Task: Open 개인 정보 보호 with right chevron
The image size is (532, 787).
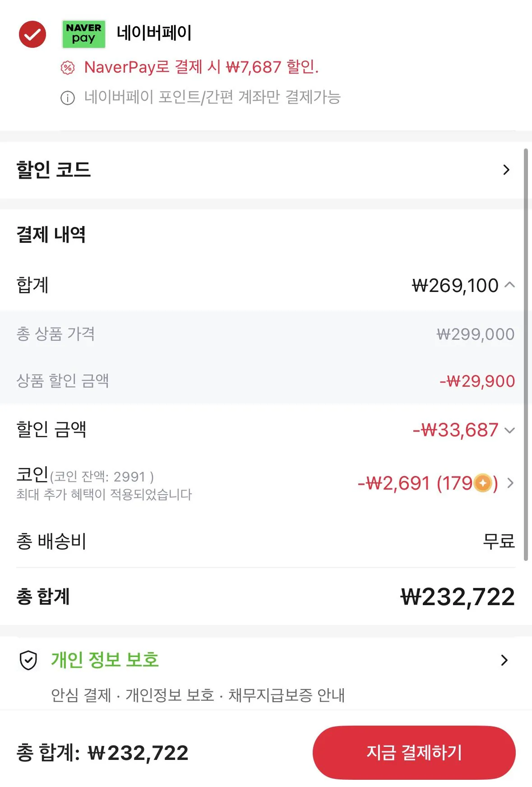Action: [x=504, y=660]
